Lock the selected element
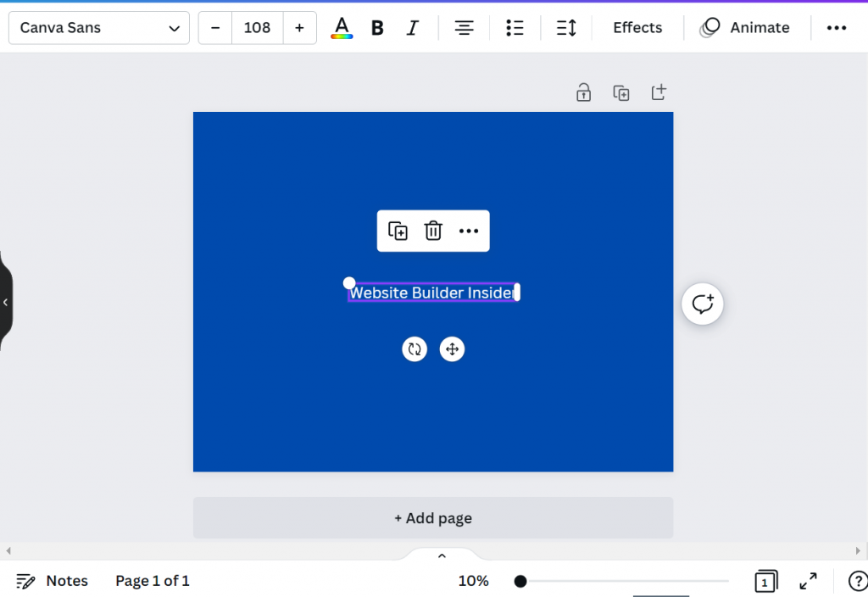868x597 pixels. coord(583,92)
